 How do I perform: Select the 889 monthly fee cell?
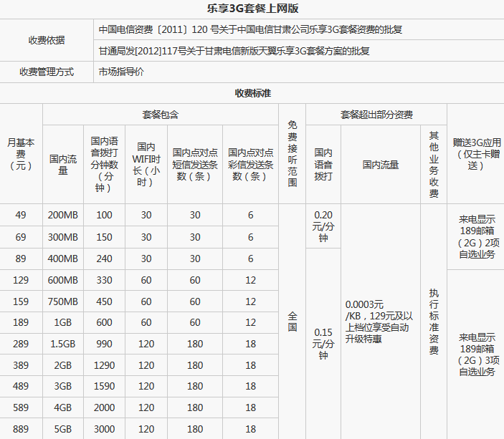click(x=21, y=429)
